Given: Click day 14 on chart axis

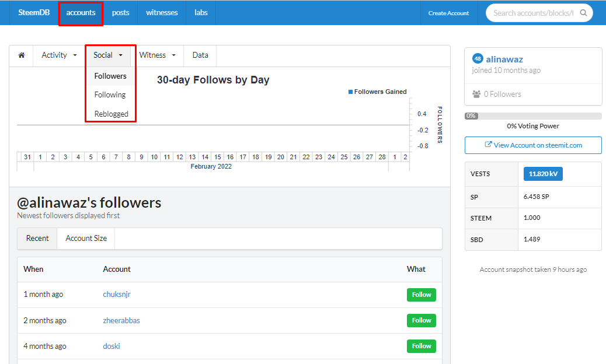Looking at the screenshot, I should pyautogui.click(x=205, y=157).
